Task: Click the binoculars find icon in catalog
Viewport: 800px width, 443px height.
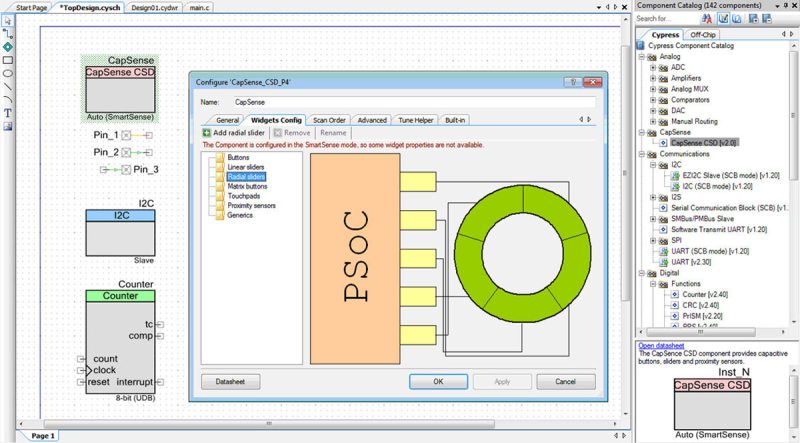Action: tap(707, 19)
